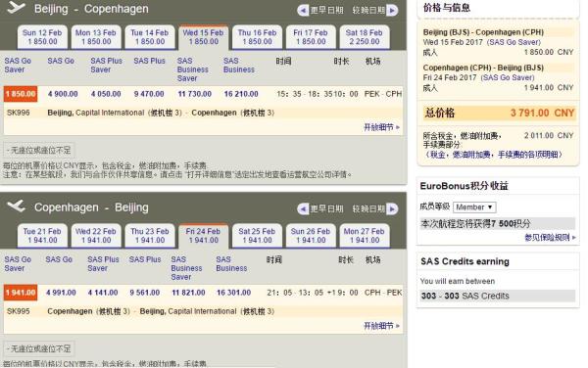Select the Thu 23 Feb return date tab
588x368 pixels.
(150, 236)
